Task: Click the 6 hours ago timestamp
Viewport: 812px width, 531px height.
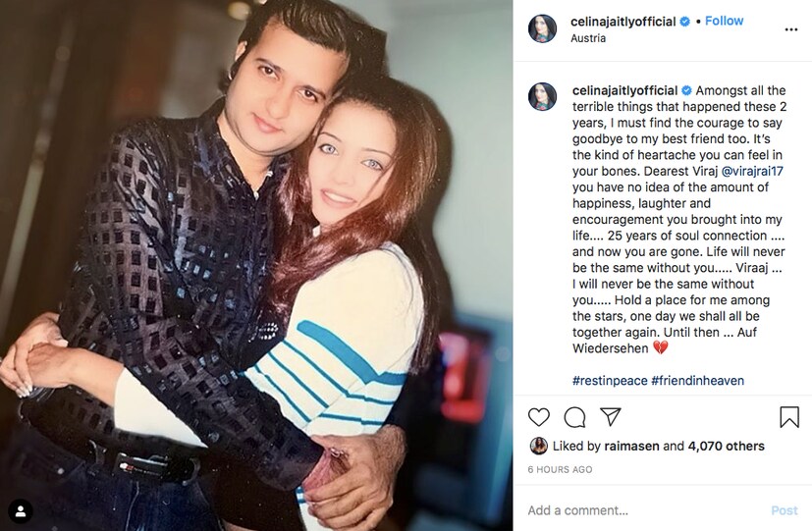Action: click(x=560, y=470)
